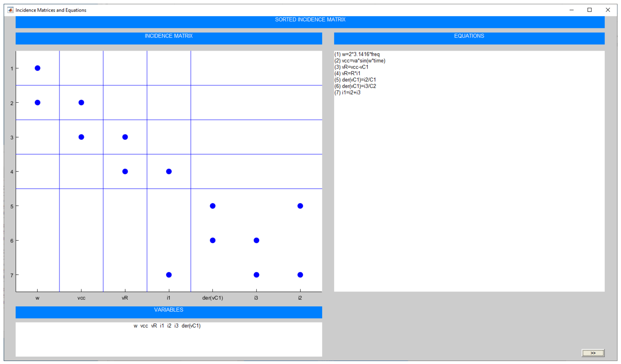The width and height of the screenshot is (621, 364).
Task: Click the der(vC1) x-axis label
Action: pos(213,298)
